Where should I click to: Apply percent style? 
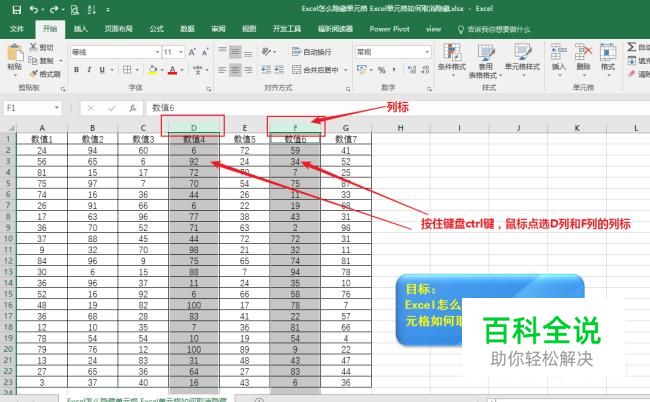tap(381, 70)
